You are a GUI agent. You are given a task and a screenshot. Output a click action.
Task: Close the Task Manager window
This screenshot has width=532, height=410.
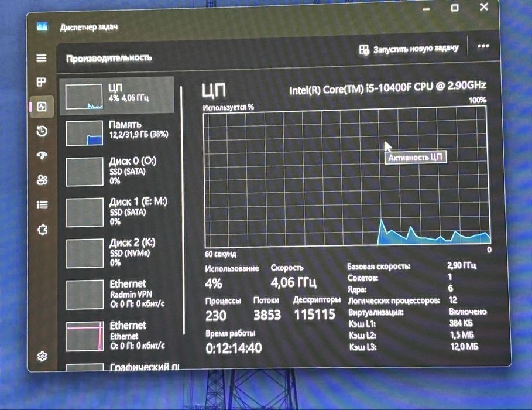(484, 6)
